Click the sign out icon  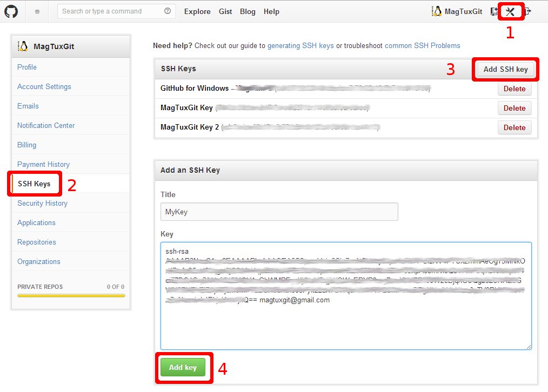[x=527, y=11]
